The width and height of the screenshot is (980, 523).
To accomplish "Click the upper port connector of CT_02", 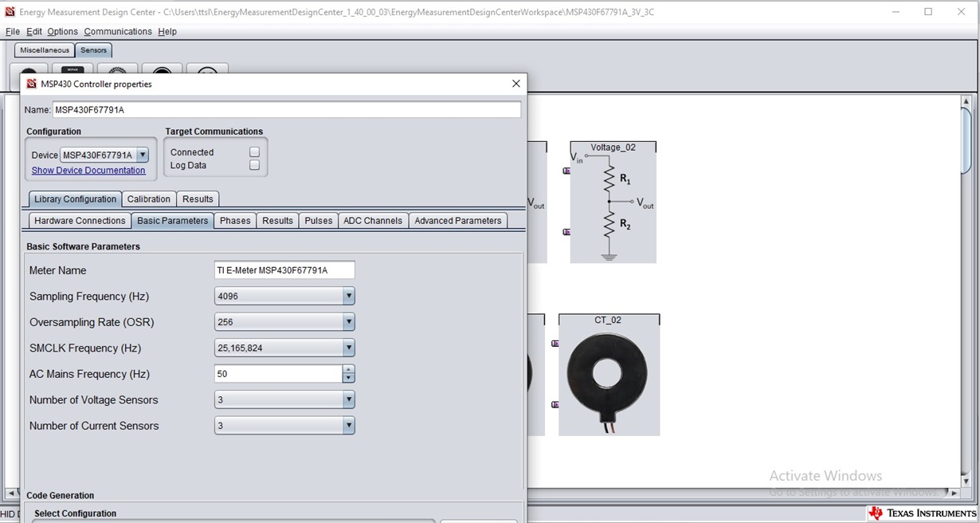I will click(x=555, y=344).
